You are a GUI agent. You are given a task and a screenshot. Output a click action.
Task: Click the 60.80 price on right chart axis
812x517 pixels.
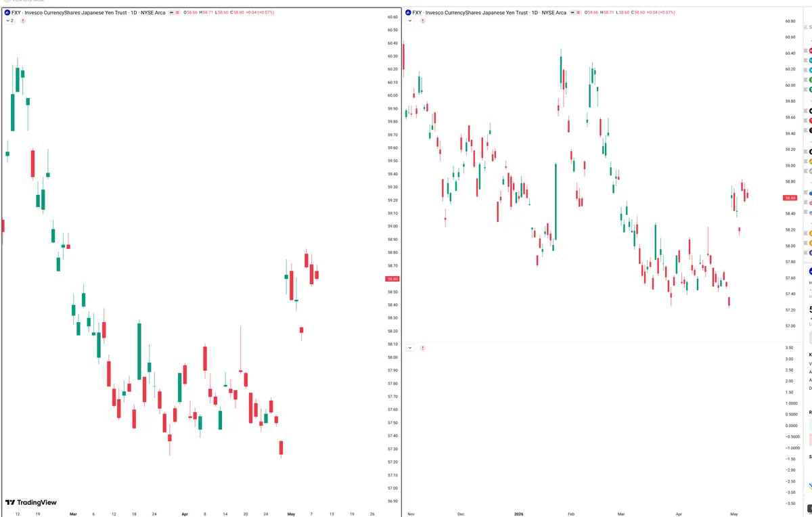click(x=790, y=22)
